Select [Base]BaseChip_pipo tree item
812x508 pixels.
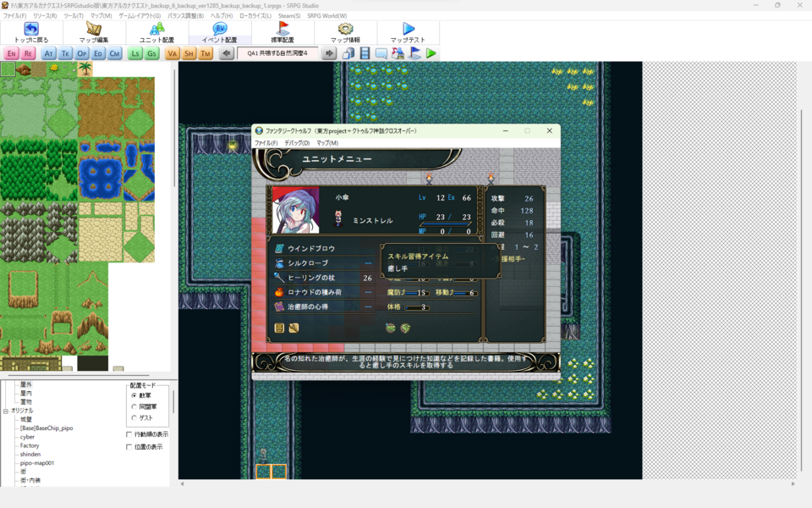click(x=47, y=428)
